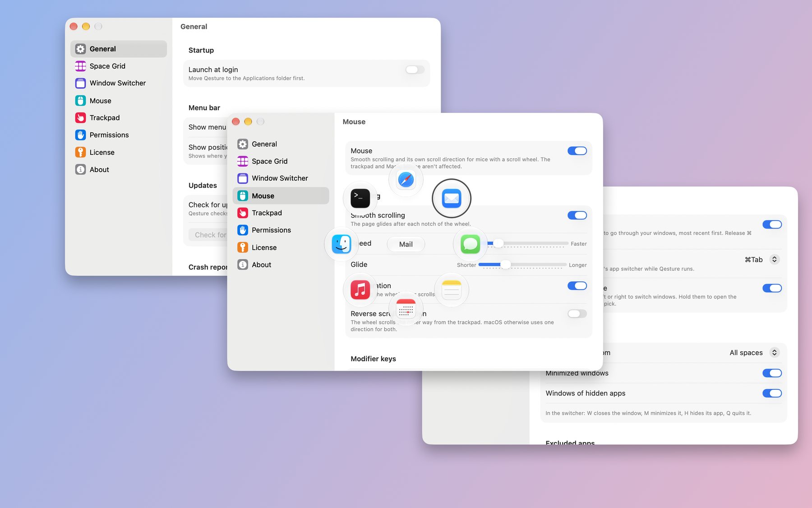Turn off Windows of hidden apps toggle
The image size is (812, 508).
click(x=772, y=393)
